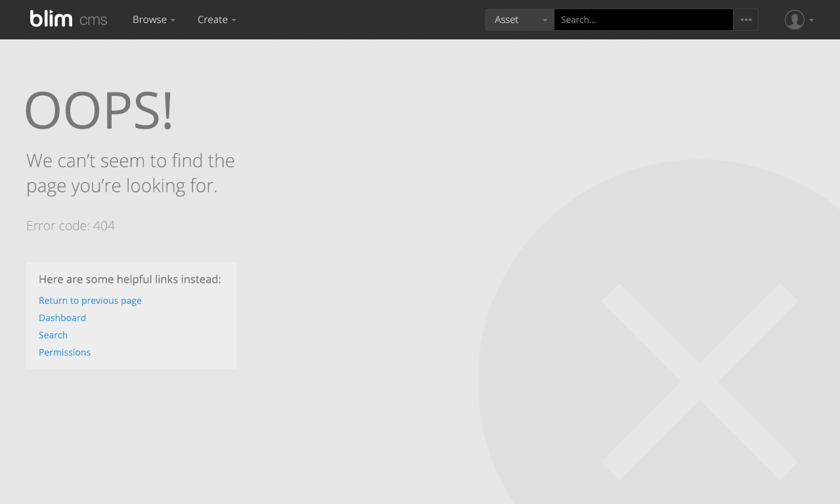
Task: Go to the Dashboard link
Action: tap(62, 318)
